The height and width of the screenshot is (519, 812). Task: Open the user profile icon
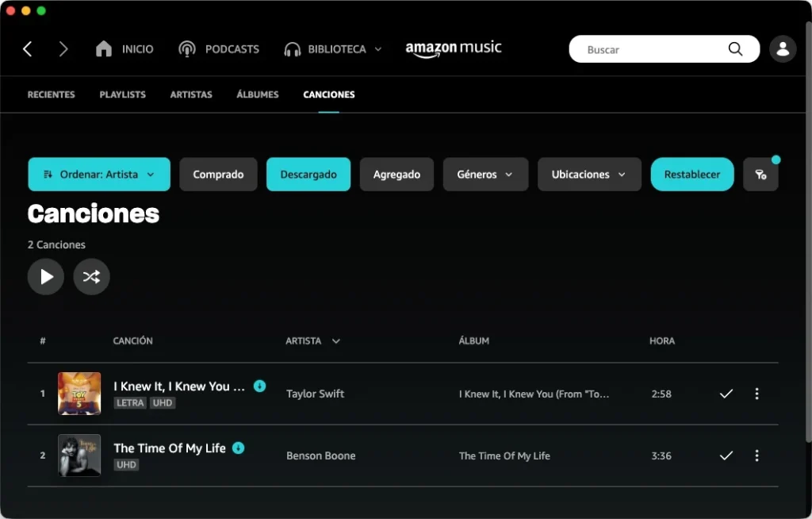[x=783, y=49]
